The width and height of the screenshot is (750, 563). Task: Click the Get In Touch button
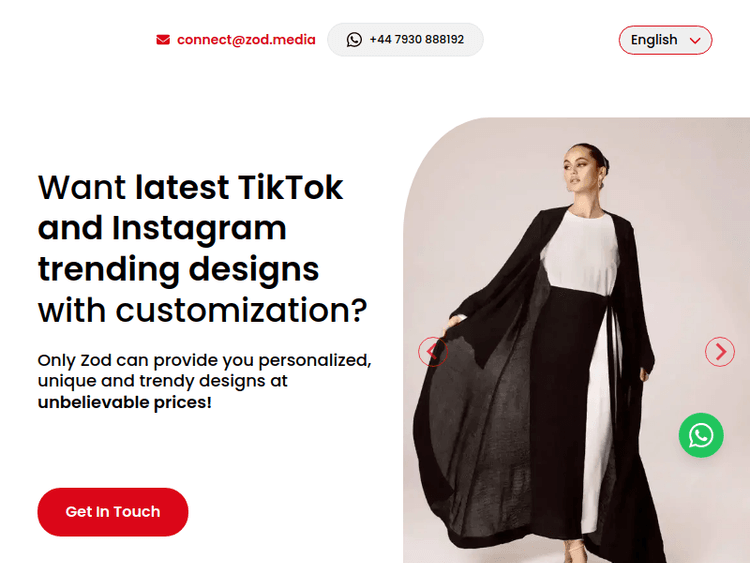(113, 512)
